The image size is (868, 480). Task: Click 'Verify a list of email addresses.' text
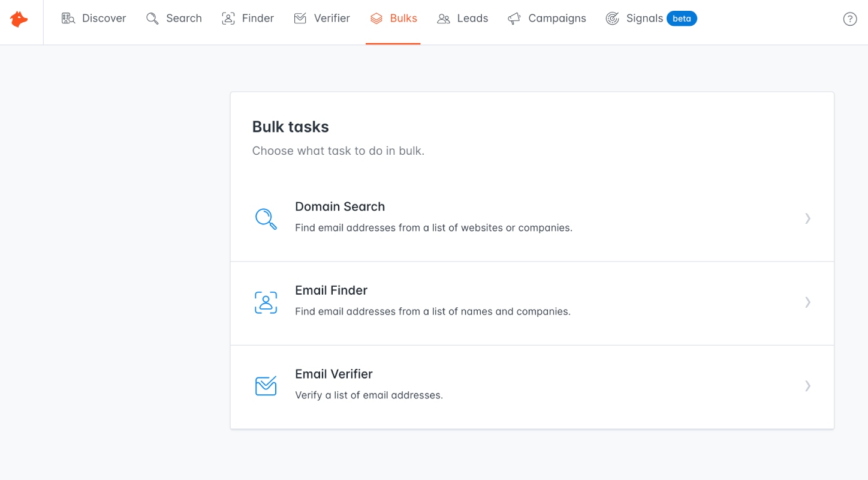pos(369,395)
